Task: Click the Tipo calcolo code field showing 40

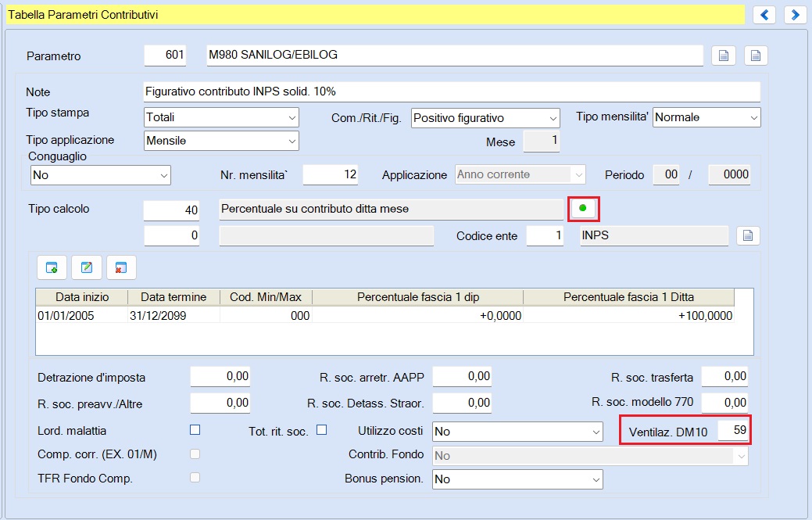Action: [x=171, y=210]
